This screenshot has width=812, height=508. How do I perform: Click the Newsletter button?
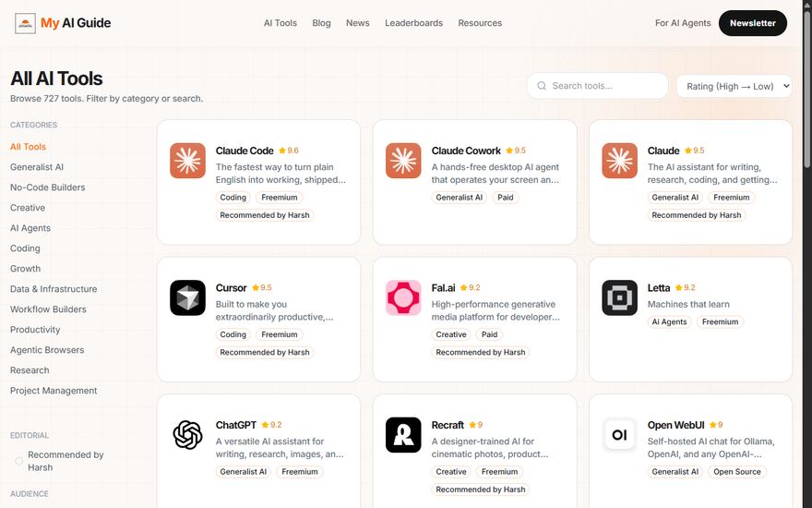(x=752, y=23)
